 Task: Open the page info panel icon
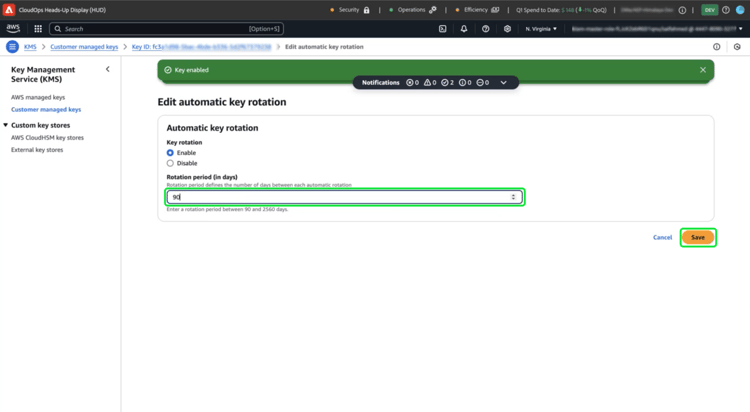tap(717, 47)
